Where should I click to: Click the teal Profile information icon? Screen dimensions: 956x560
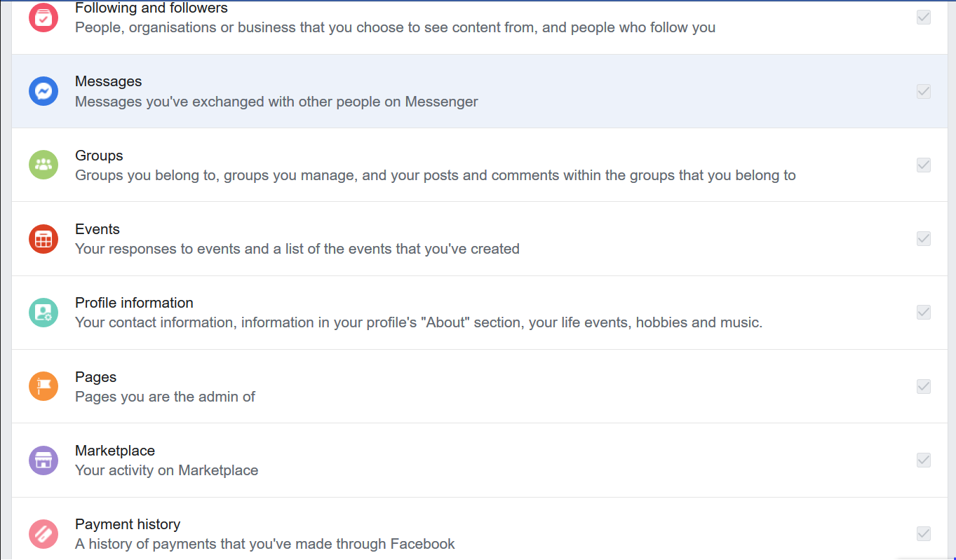tap(43, 313)
